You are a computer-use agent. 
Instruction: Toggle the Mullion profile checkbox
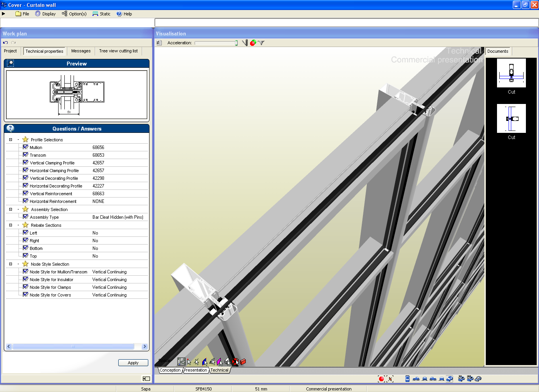[x=25, y=147]
